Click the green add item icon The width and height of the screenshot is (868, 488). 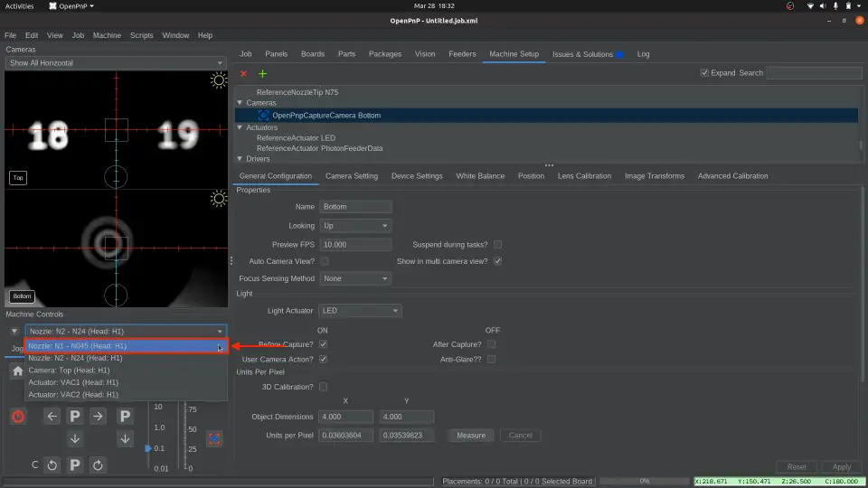(262, 73)
